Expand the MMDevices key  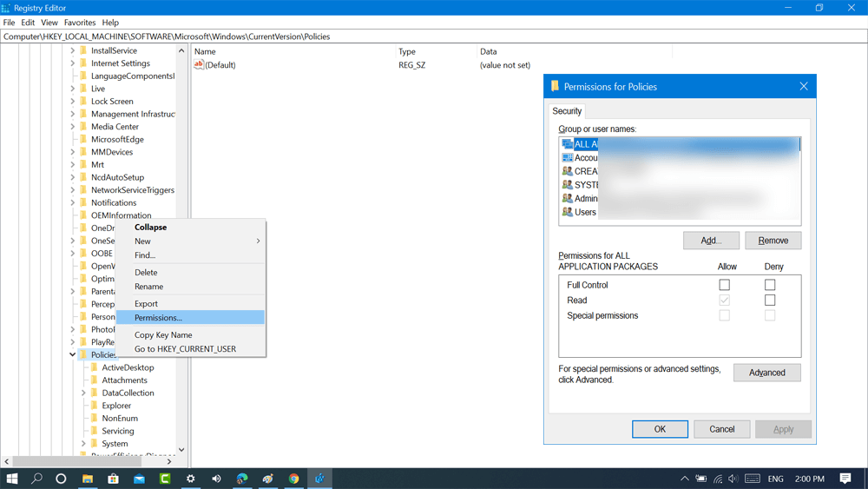point(73,152)
